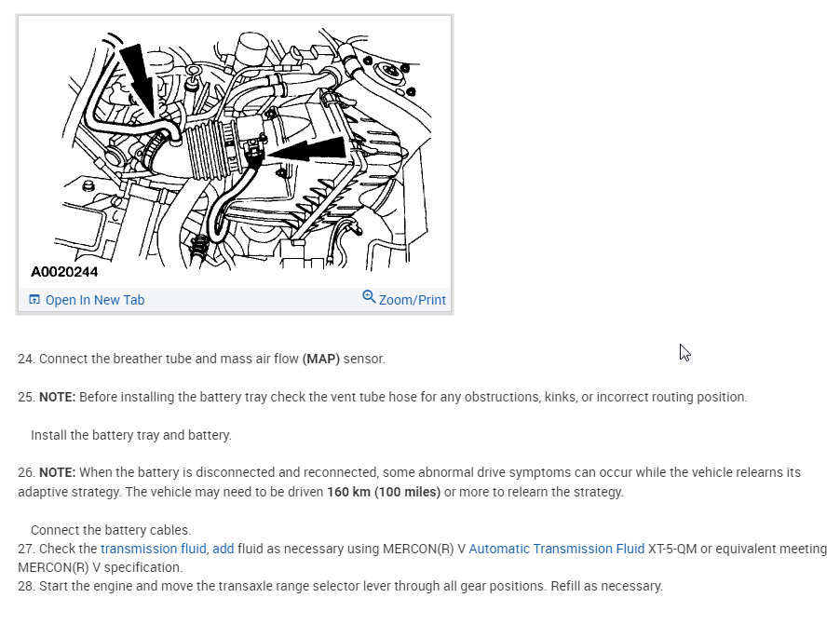Click the bold '160 km (100 miles)' text
Image resolution: width=840 pixels, height=625 pixels.
pyautogui.click(x=384, y=492)
